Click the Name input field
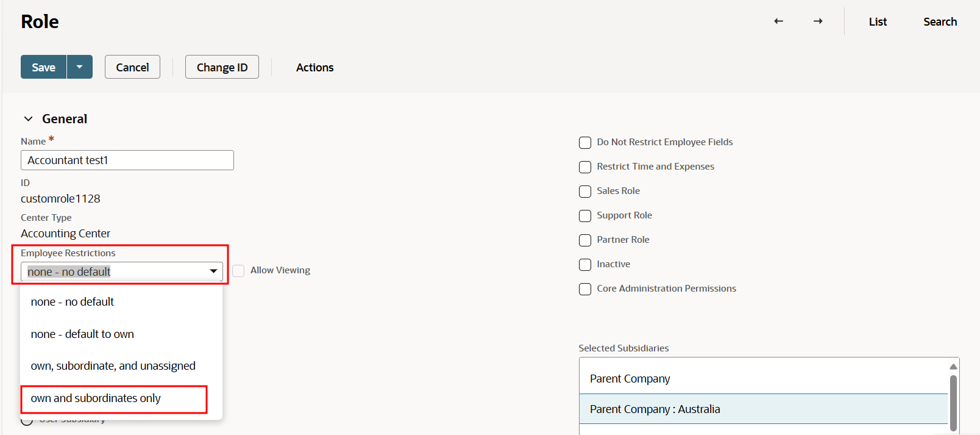980x435 pixels. point(127,160)
